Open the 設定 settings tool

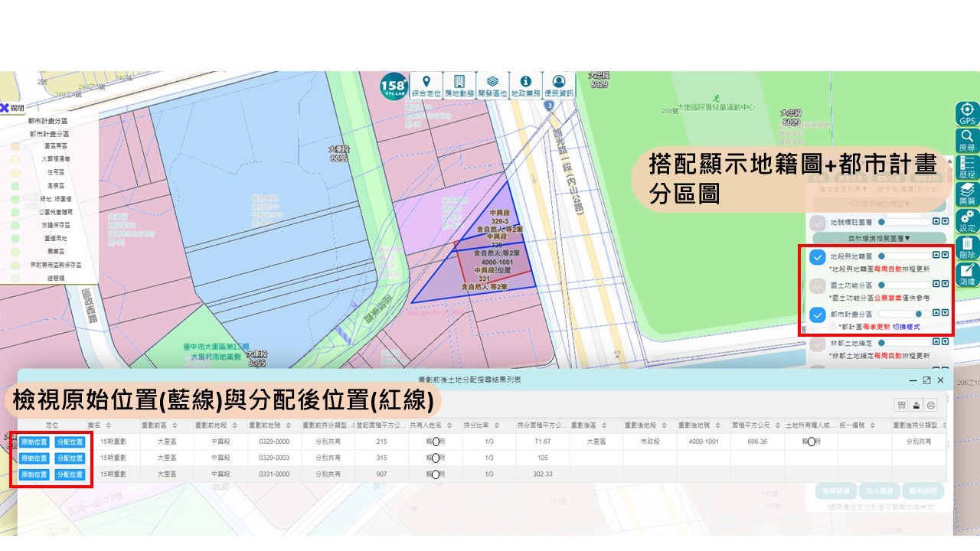967,221
